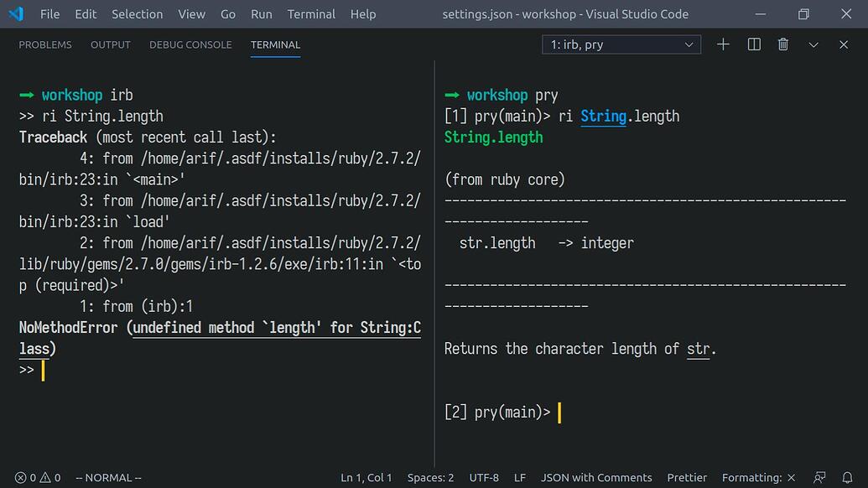
Task: Click the pry prompt input area
Action: (559, 412)
